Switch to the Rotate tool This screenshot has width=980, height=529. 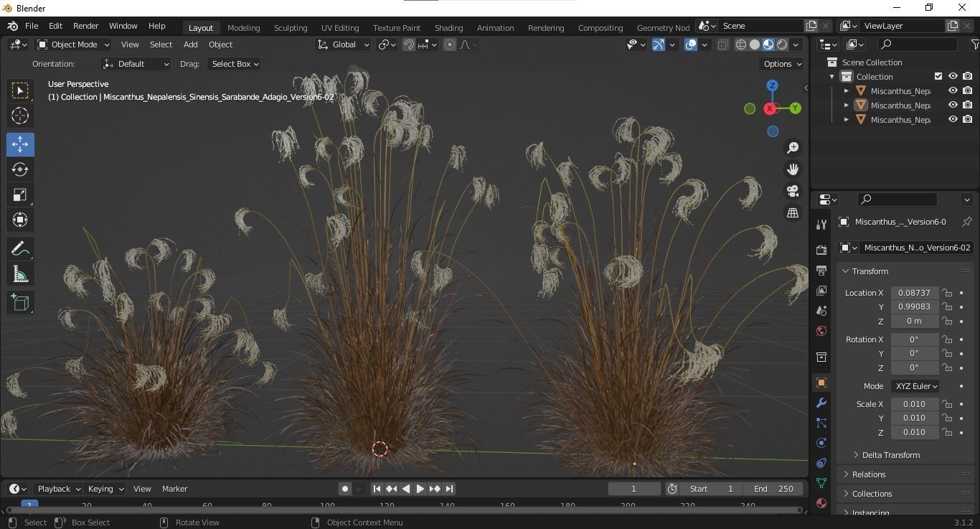coord(20,169)
